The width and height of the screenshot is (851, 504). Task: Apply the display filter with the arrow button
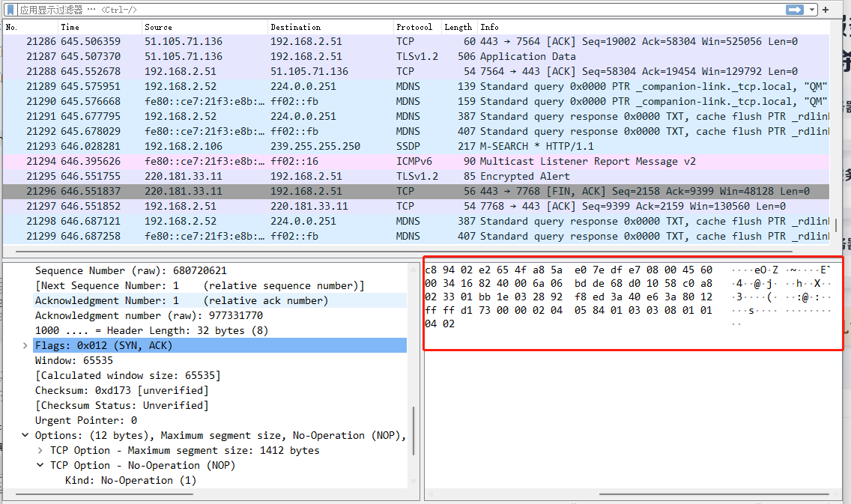coord(795,10)
